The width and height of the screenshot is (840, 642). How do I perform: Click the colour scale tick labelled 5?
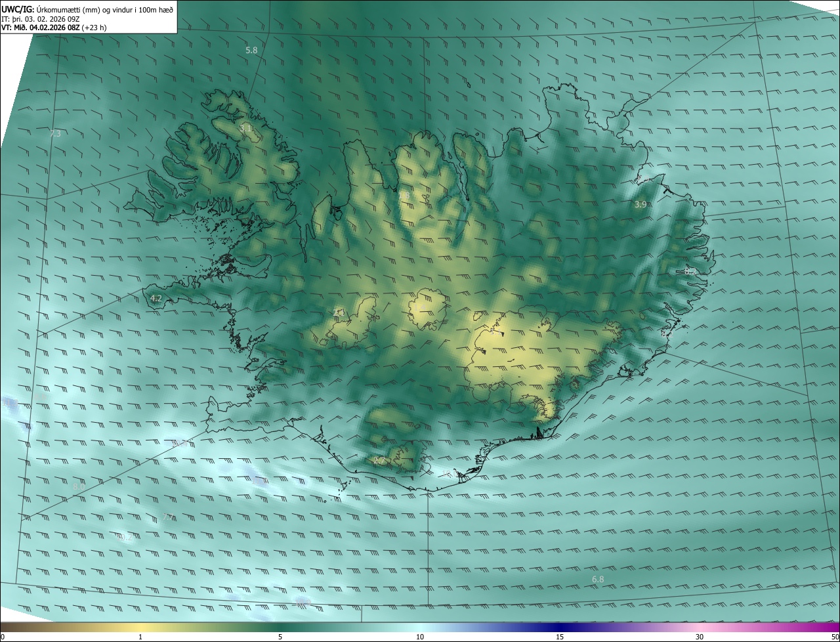tap(280, 637)
